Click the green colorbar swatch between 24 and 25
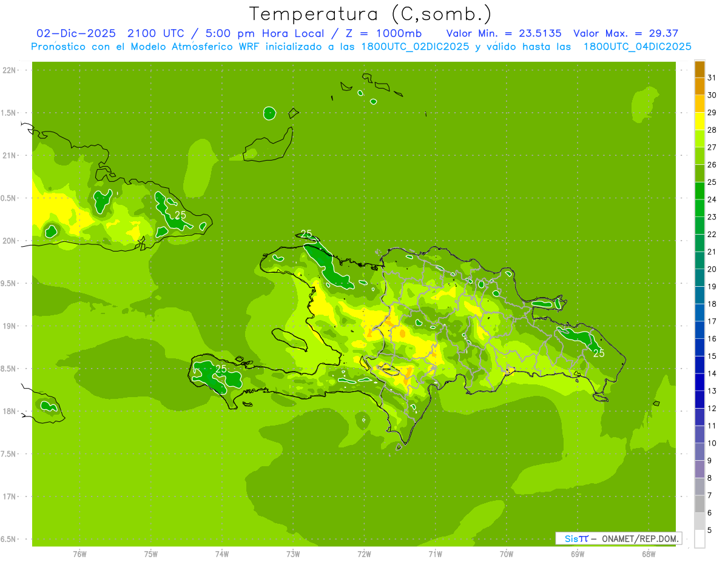The image size is (728, 562). tap(699, 191)
